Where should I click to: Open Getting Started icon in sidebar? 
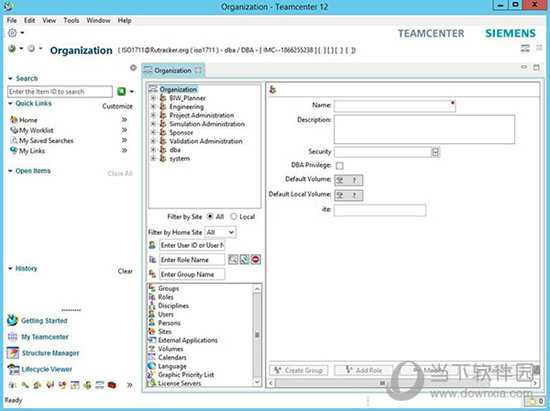[12, 320]
